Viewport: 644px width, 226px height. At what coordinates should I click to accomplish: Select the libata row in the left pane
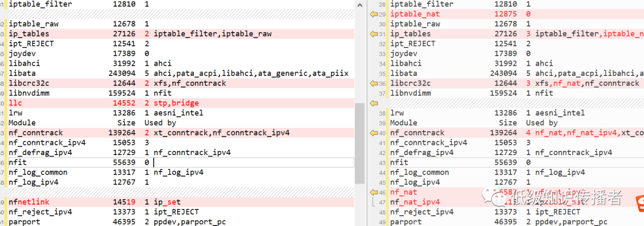coord(181,73)
